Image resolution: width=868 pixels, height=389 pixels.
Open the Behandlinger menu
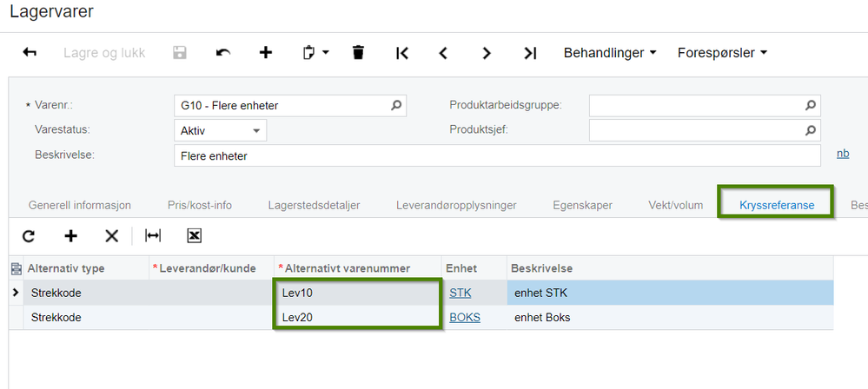pos(610,53)
